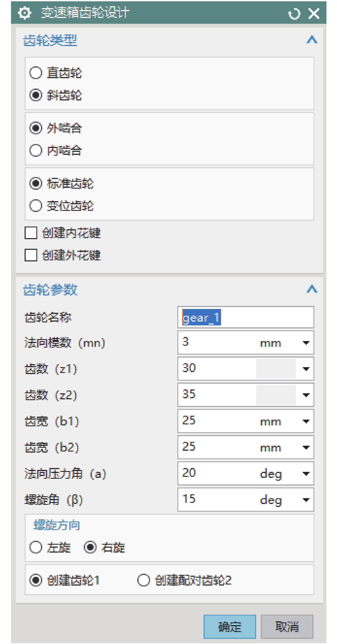337x644 pixels.
Task: Close the 变速箱齿轮设计 dialog
Action: click(314, 13)
